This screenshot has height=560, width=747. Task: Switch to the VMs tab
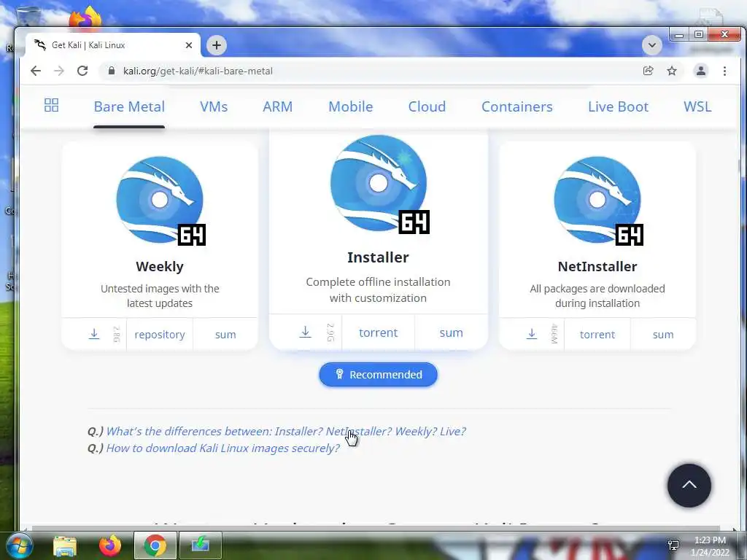[x=214, y=106]
